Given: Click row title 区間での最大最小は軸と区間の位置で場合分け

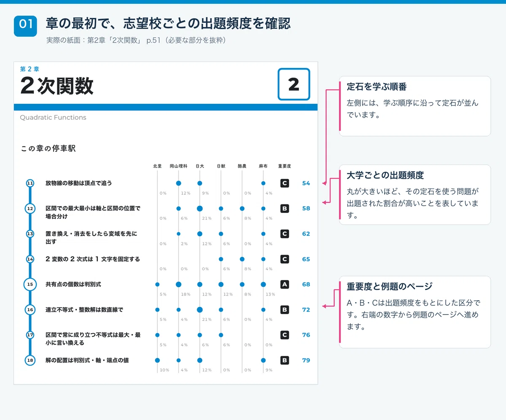Looking at the screenshot, I should pos(93,212).
